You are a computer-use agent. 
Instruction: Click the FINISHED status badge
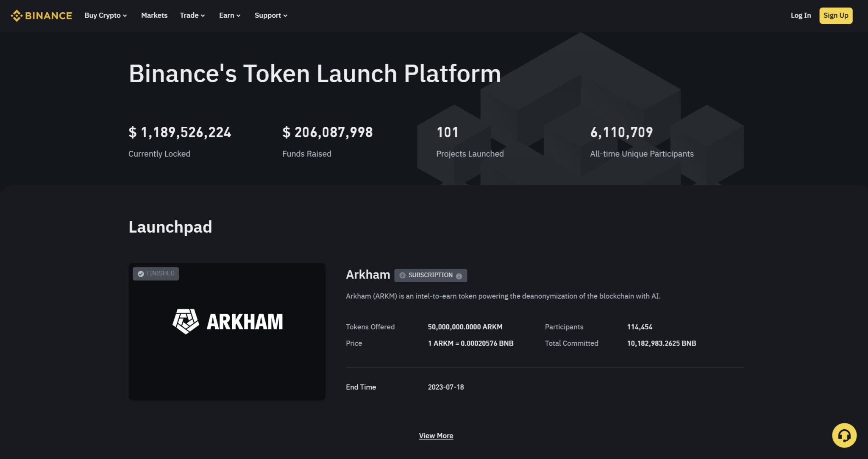point(156,273)
